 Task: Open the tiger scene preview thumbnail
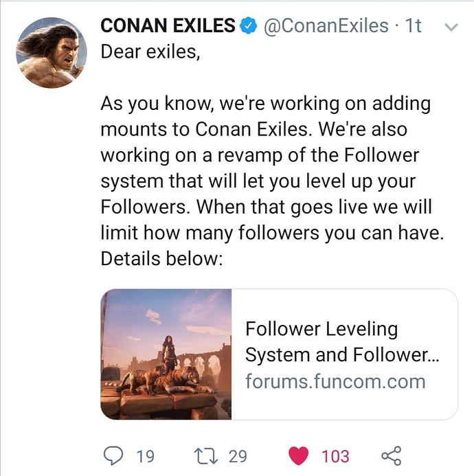tap(167, 354)
